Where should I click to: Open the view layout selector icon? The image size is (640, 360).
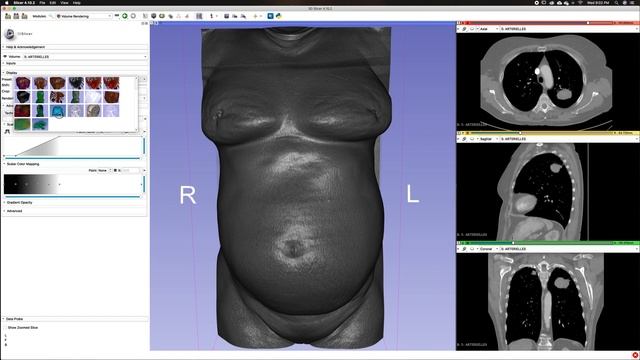199,16
